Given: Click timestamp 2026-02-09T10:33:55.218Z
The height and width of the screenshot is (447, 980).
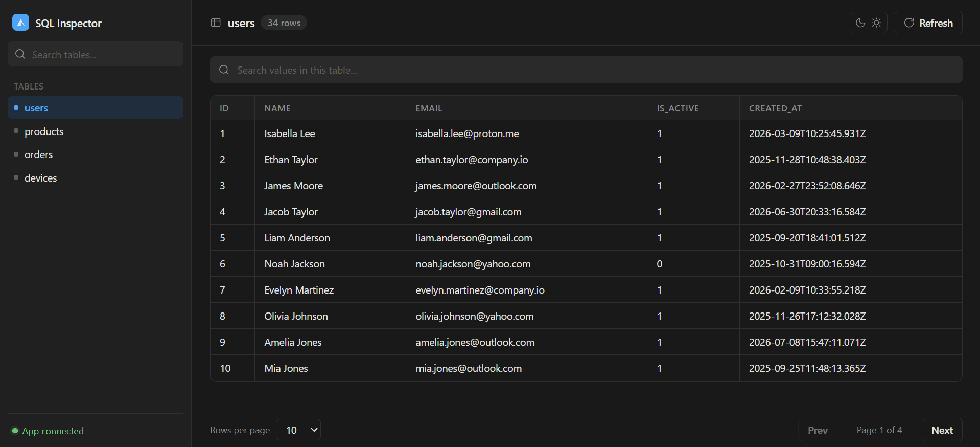Looking at the screenshot, I should pyautogui.click(x=807, y=290).
